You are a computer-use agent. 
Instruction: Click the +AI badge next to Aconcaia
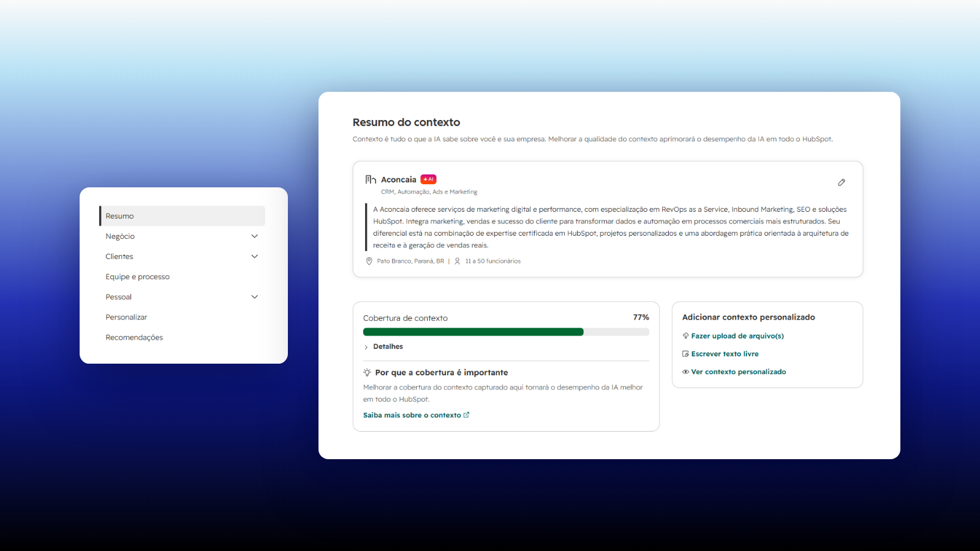[428, 179]
